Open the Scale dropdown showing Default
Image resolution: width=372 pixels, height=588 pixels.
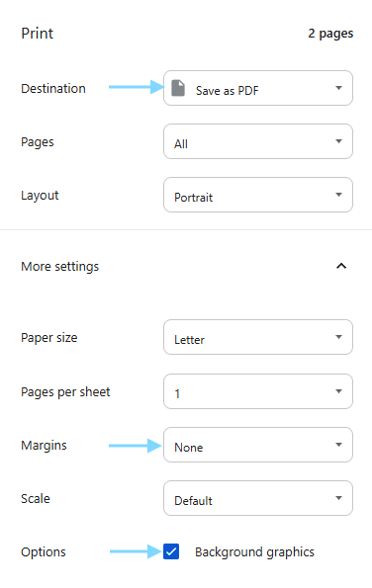click(x=258, y=498)
